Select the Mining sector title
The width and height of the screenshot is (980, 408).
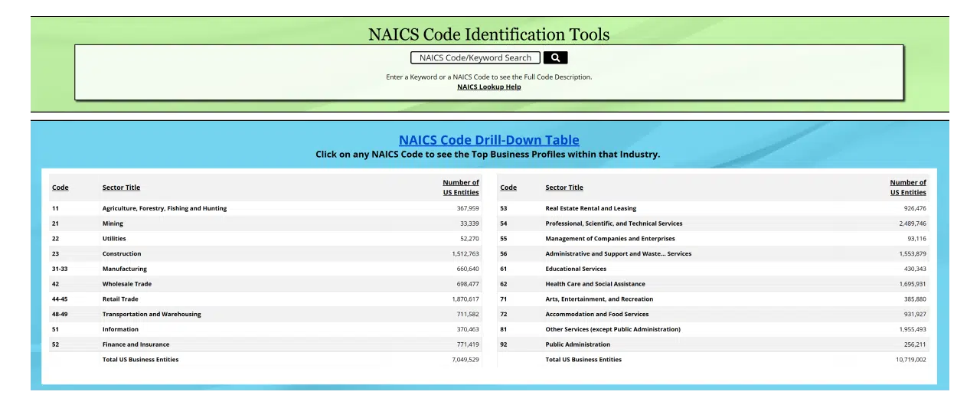(x=113, y=224)
